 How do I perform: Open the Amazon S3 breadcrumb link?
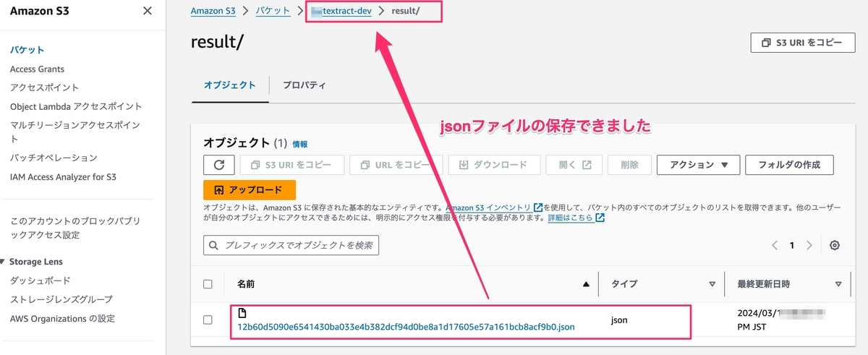[213, 11]
